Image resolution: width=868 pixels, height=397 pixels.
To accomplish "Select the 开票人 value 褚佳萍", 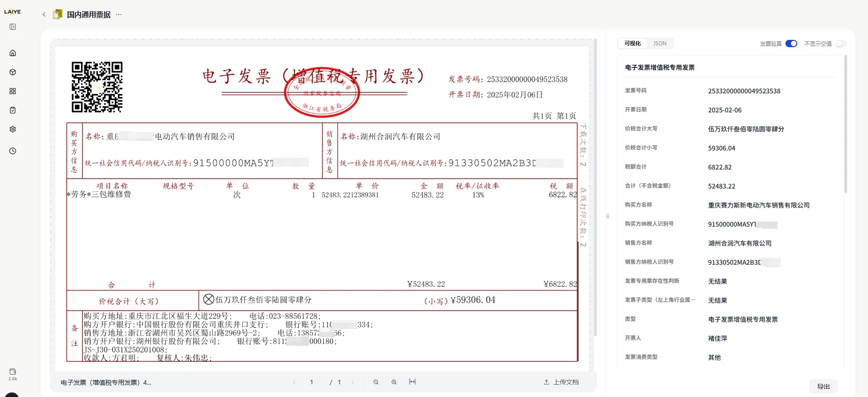I will click(717, 339).
